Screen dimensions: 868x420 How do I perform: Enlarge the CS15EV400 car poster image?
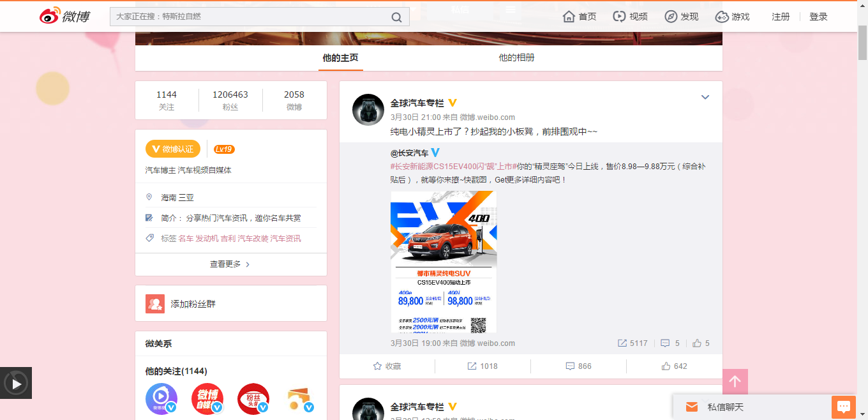point(444,262)
